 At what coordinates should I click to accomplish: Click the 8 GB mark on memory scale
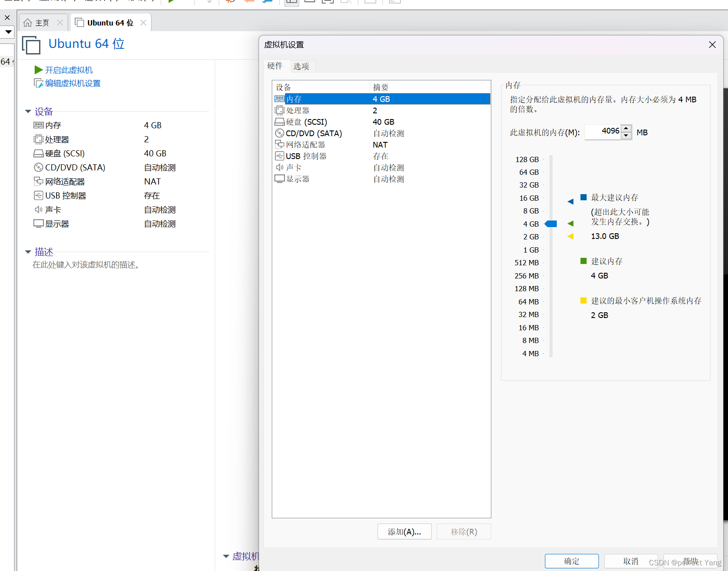tap(531, 211)
